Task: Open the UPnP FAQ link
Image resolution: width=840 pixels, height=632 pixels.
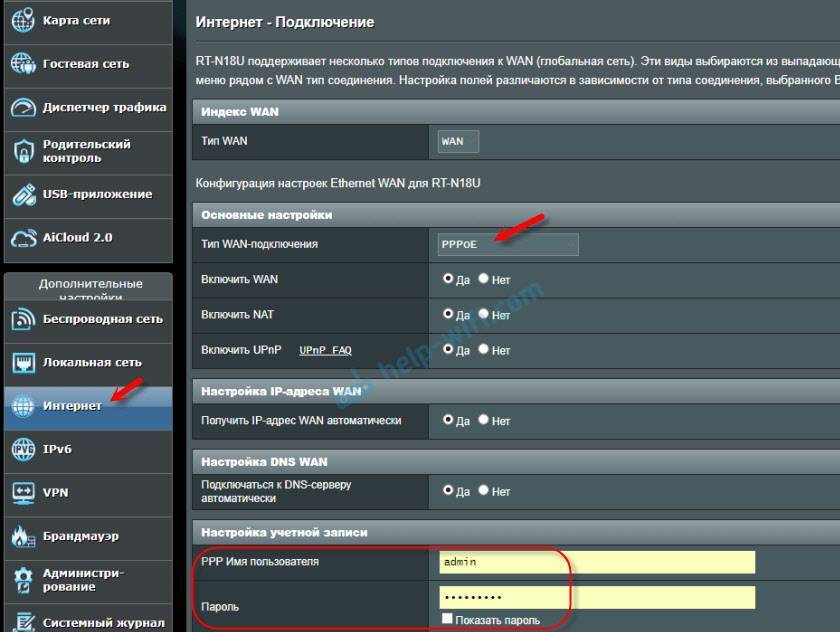Action: click(x=325, y=351)
